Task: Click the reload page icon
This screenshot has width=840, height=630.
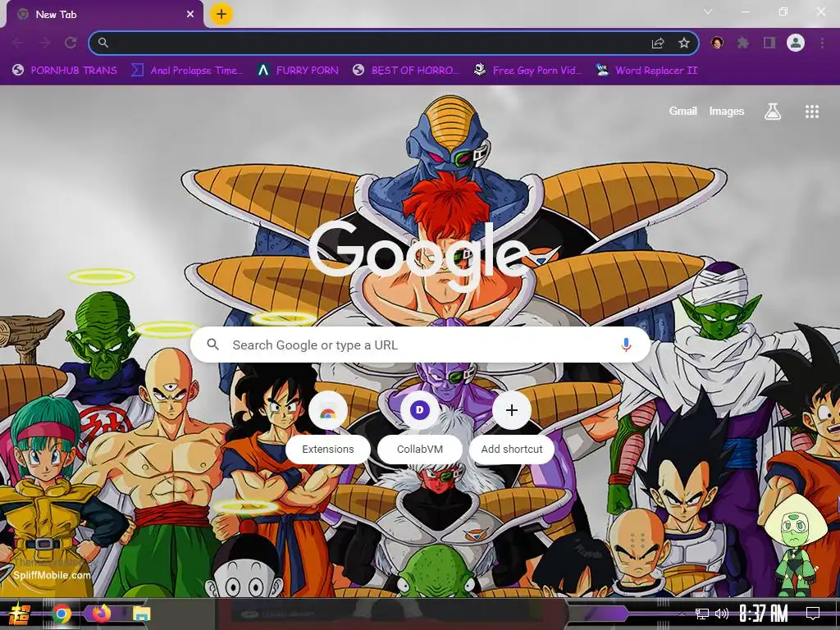Action: [x=71, y=43]
